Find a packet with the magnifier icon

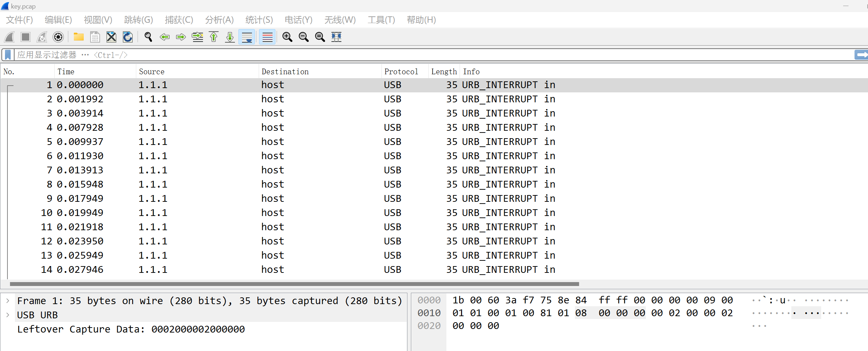(148, 37)
